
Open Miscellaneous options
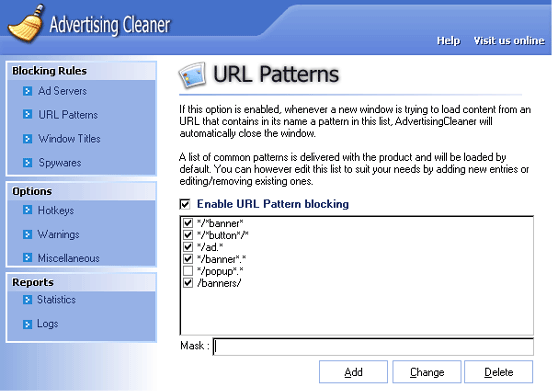(69, 258)
